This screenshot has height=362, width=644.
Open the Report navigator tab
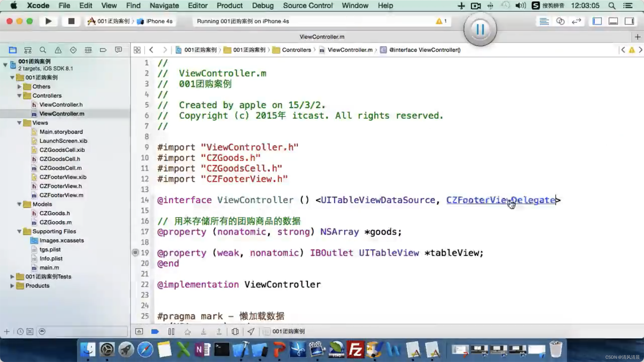[118, 50]
